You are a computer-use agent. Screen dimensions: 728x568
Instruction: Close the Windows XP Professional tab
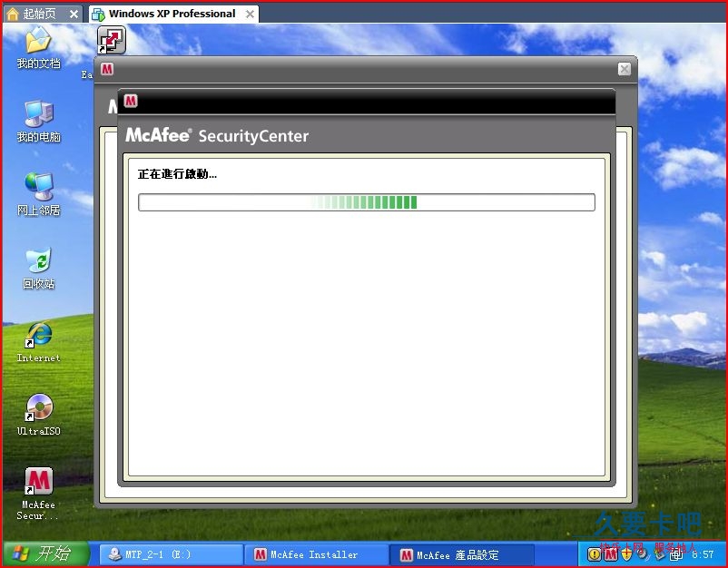[250, 15]
